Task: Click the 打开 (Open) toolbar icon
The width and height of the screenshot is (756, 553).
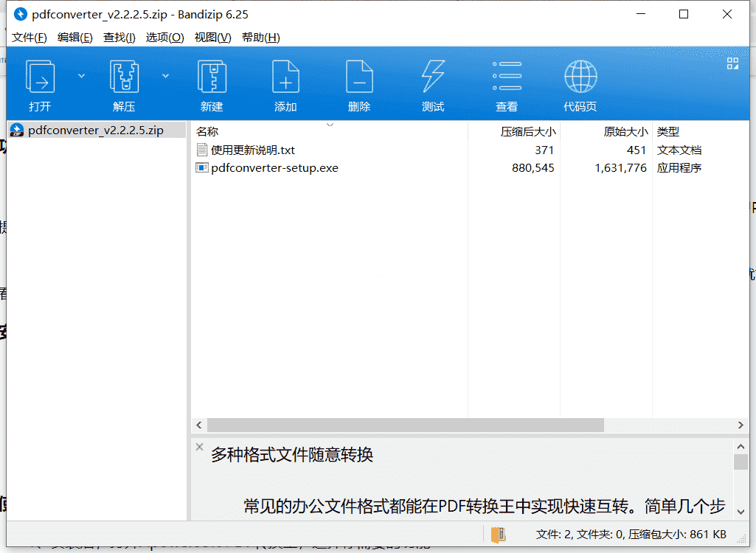Action: pos(40,76)
